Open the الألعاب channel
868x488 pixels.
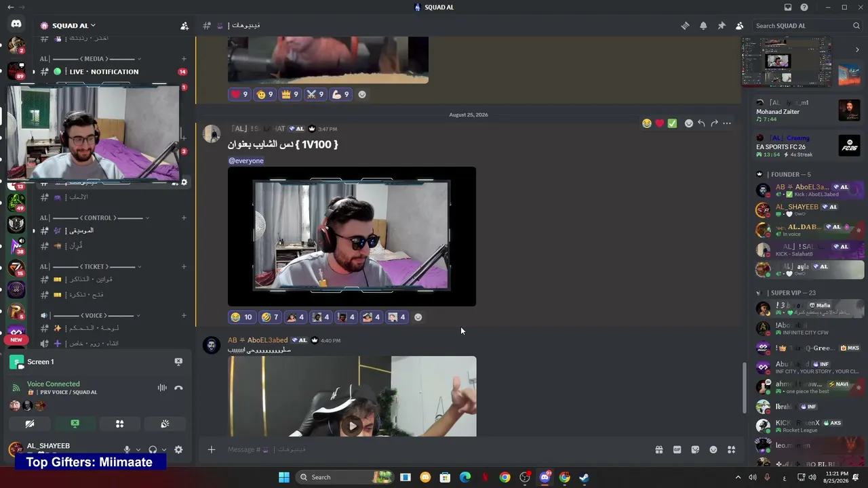[112, 197]
